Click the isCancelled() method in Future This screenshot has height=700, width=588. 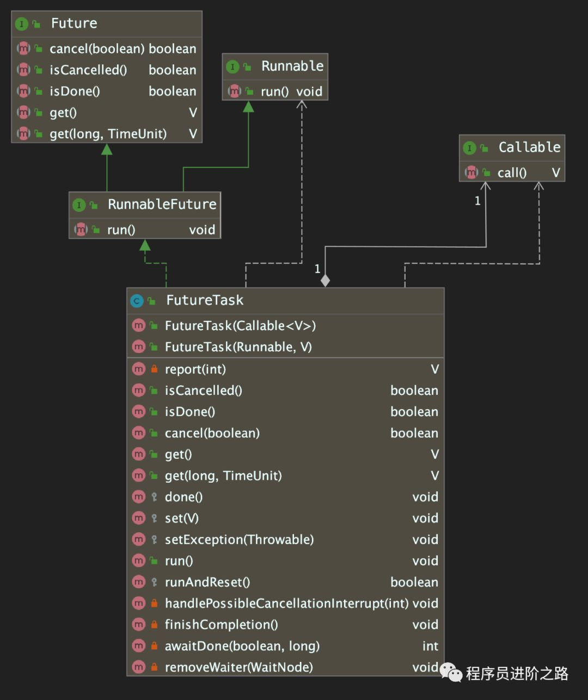[x=88, y=70]
